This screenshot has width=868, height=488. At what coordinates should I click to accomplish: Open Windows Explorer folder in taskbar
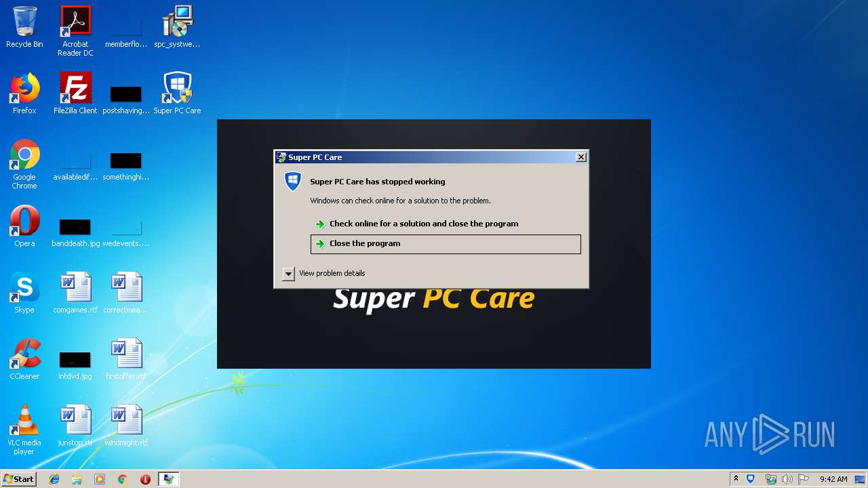pos(77,479)
